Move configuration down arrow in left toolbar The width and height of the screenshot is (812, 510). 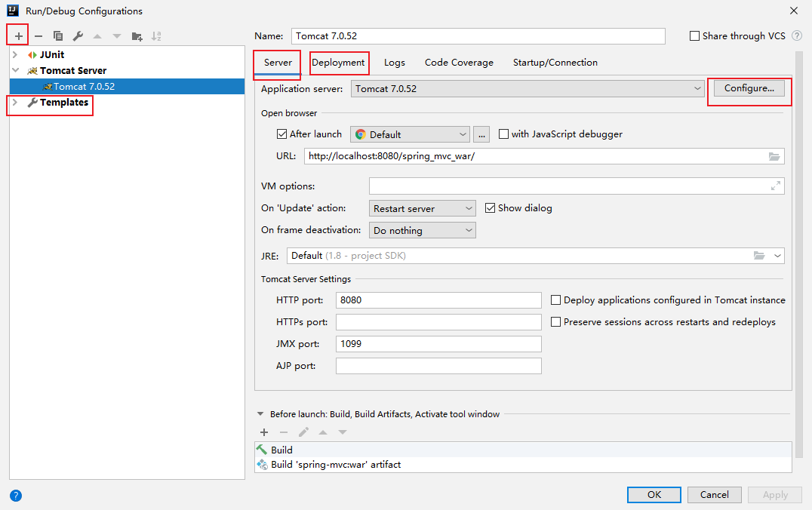(117, 36)
